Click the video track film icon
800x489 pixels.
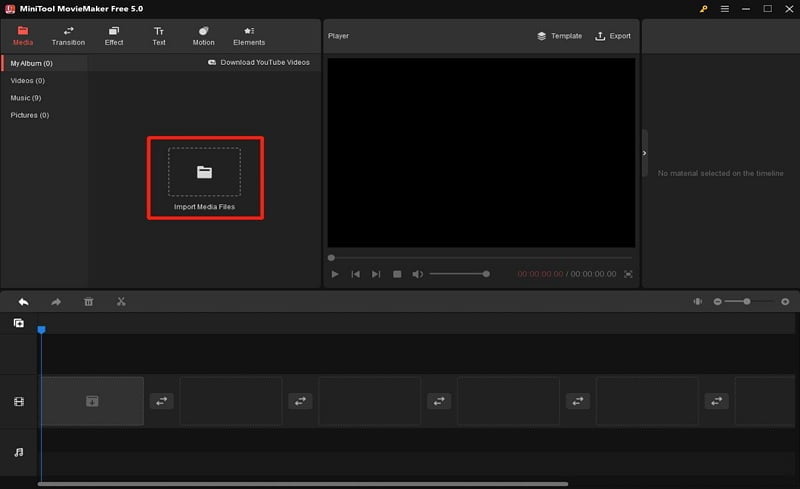tap(19, 402)
